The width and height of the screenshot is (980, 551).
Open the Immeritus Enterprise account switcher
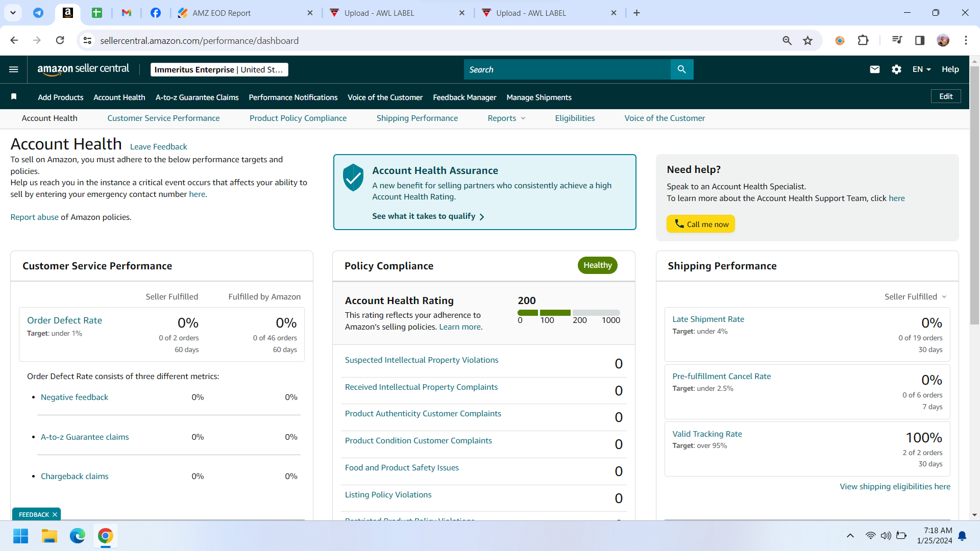point(219,69)
